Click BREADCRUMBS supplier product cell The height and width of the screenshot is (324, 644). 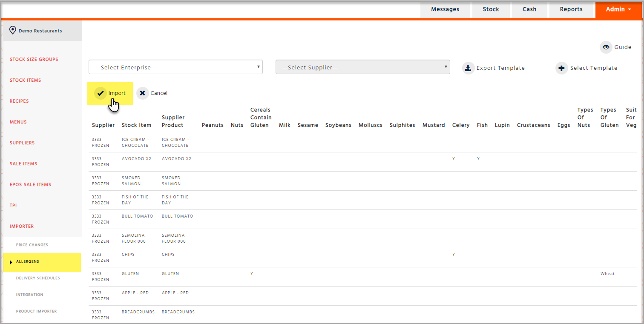178,312
